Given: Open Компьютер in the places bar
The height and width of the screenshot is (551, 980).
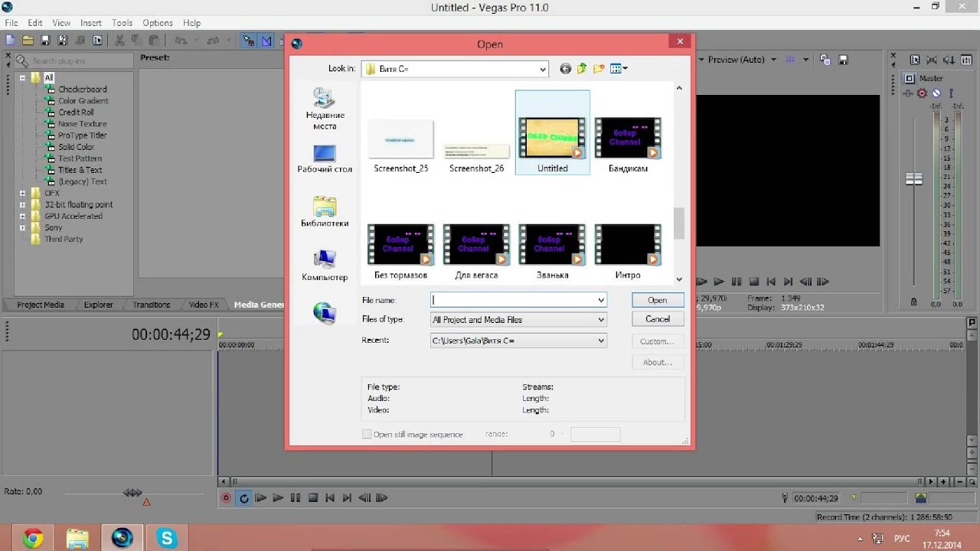Looking at the screenshot, I should [x=325, y=266].
